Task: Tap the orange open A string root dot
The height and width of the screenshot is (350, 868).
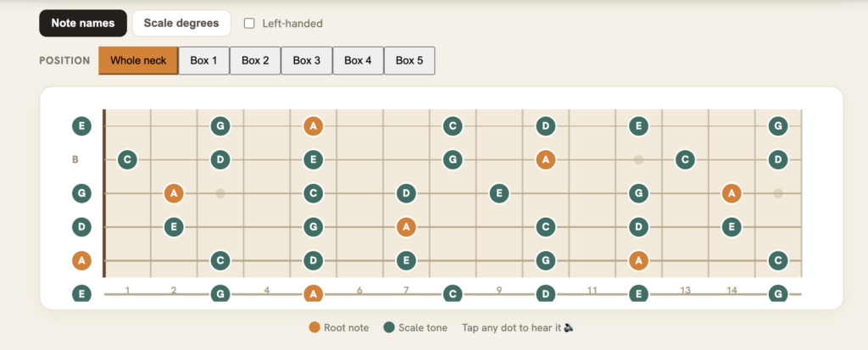Action: tap(81, 260)
